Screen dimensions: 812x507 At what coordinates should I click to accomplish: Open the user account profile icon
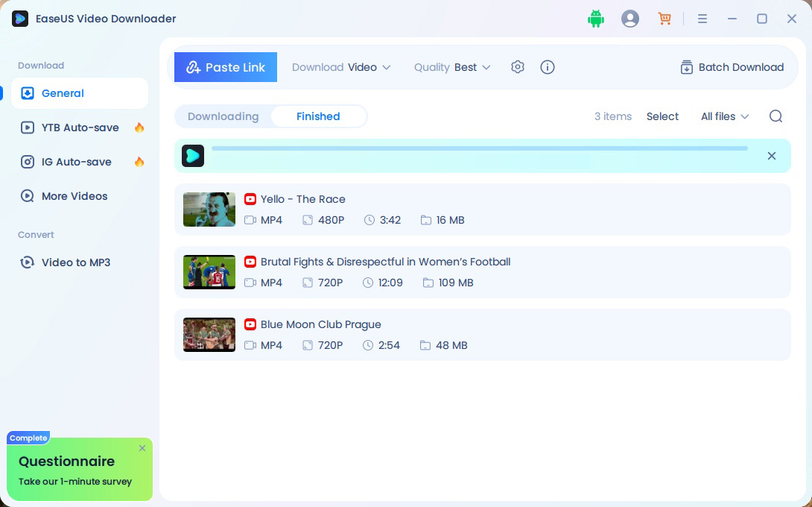pos(630,19)
